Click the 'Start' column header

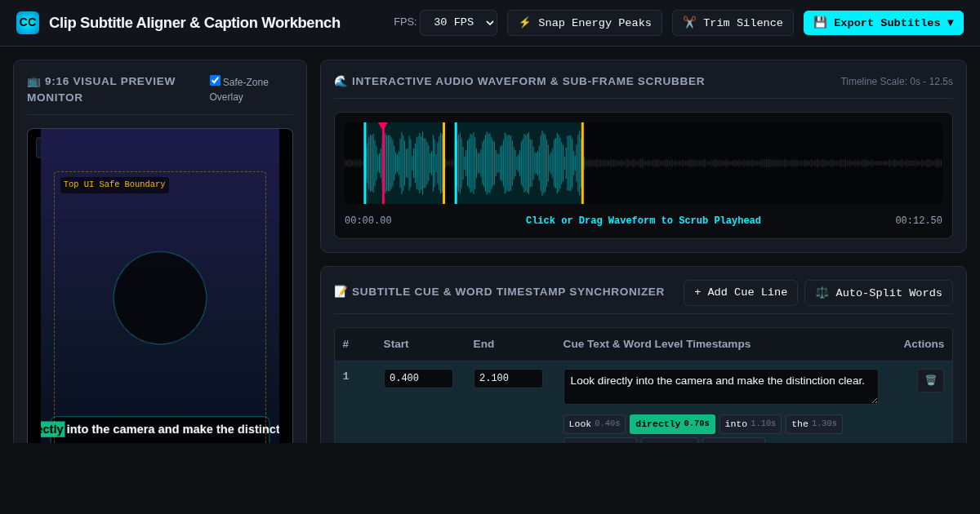(396, 344)
